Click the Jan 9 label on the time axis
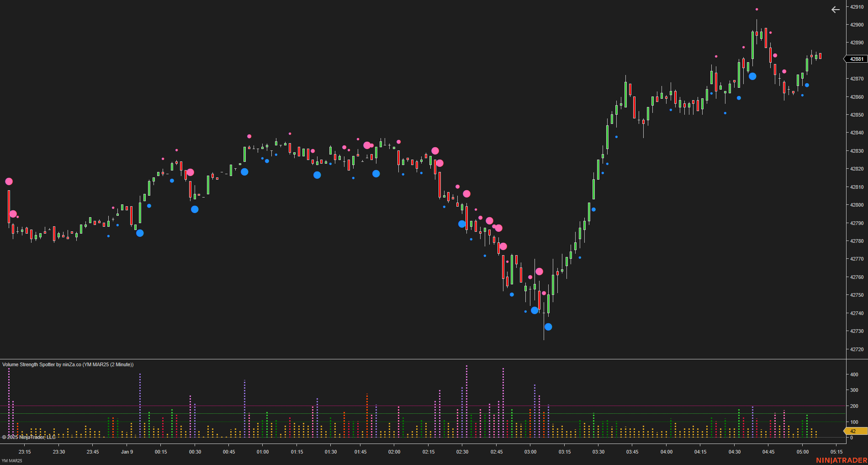868x465 pixels. [x=127, y=451]
